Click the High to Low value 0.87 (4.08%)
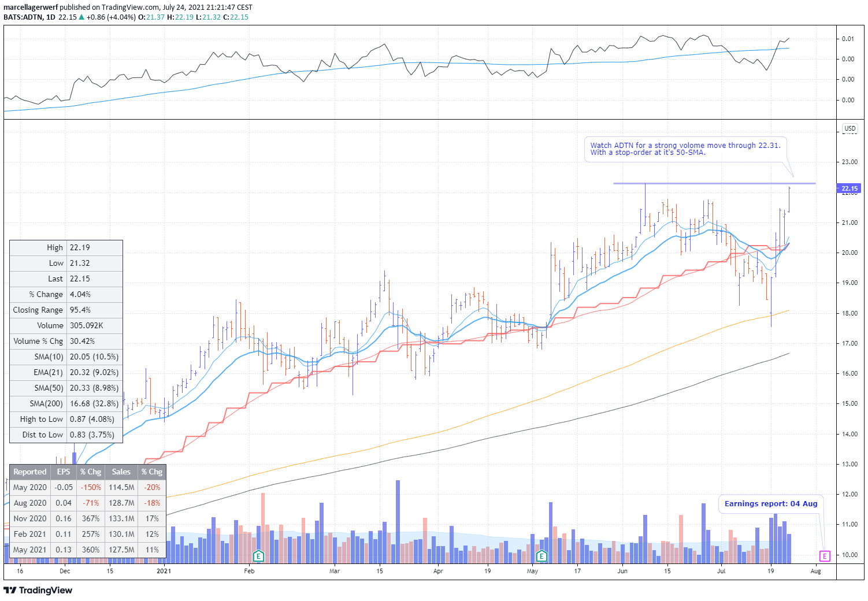This screenshot has width=868, height=601. tap(92, 420)
